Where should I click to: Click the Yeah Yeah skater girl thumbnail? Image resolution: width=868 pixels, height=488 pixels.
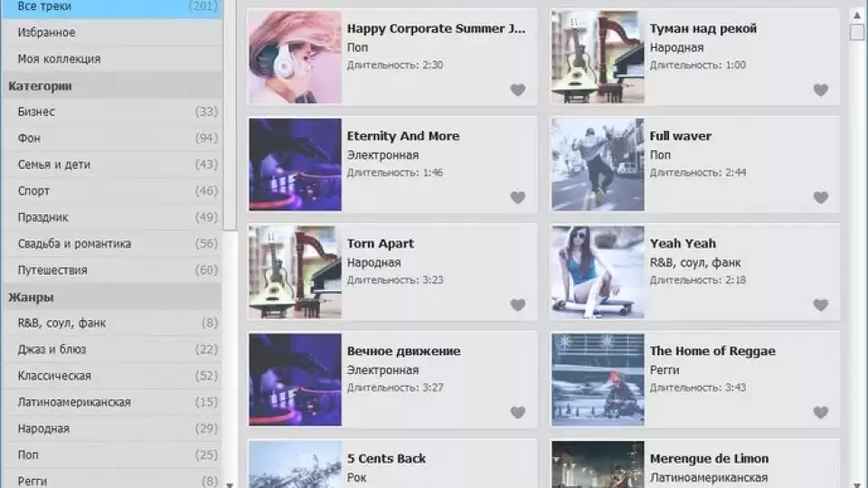click(x=598, y=271)
